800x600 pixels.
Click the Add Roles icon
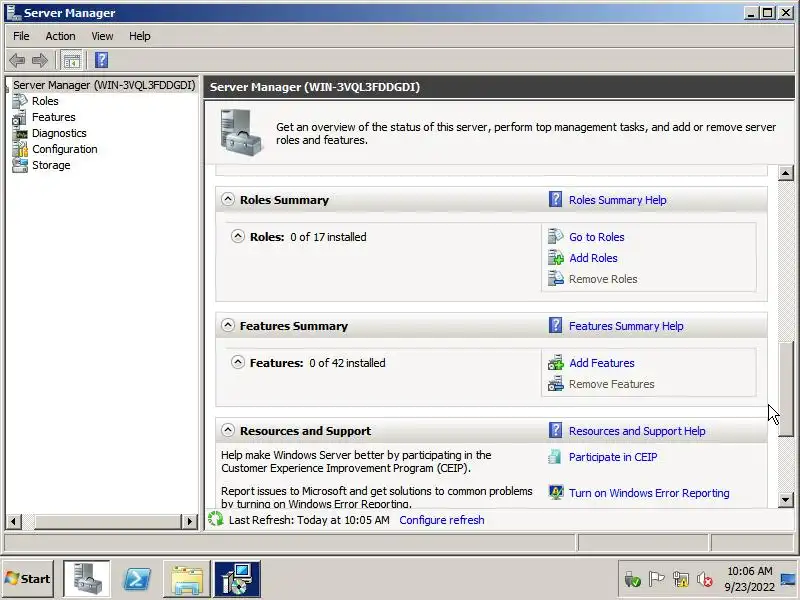(555, 258)
